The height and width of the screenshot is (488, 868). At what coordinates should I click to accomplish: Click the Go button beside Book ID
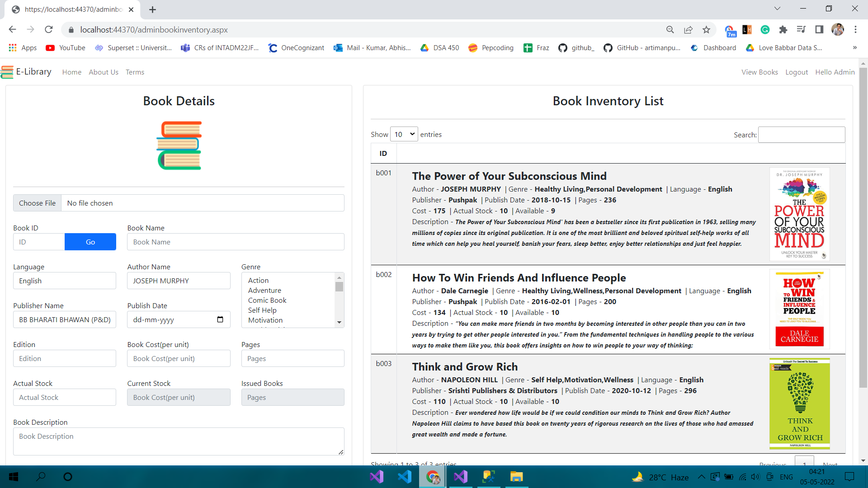click(90, 242)
